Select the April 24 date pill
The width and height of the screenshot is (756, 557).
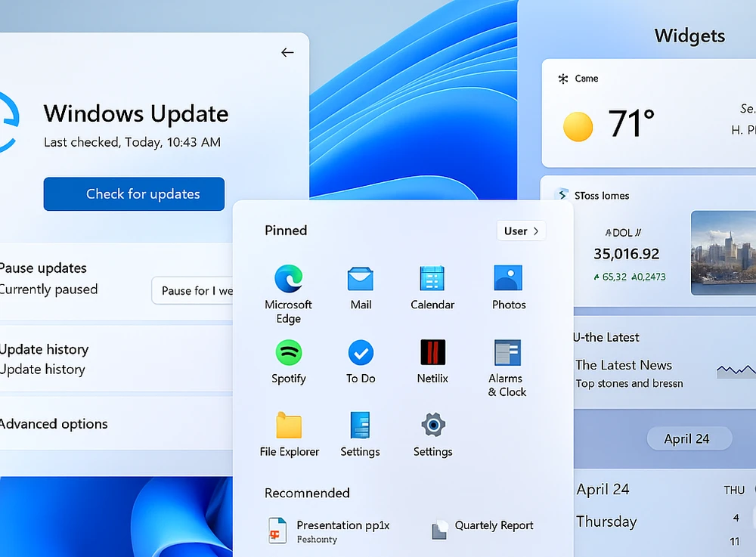(688, 438)
